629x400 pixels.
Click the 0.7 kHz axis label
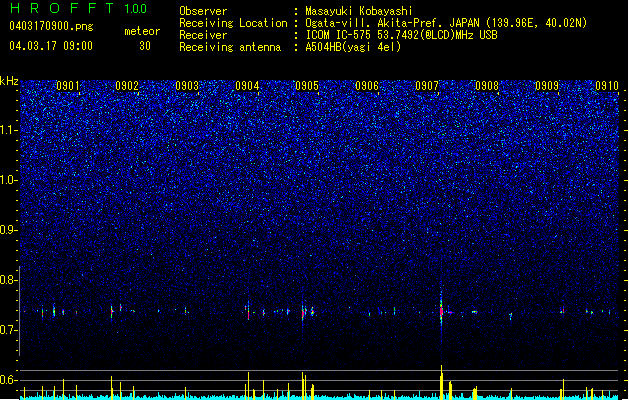[9, 330]
